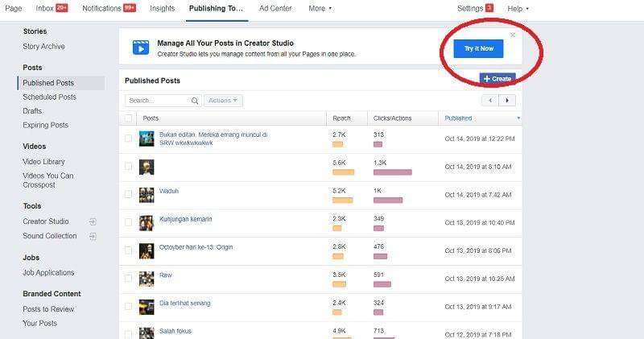The width and height of the screenshot is (644, 339).
Task: Open Story Archive in sidebar
Action: [43, 47]
